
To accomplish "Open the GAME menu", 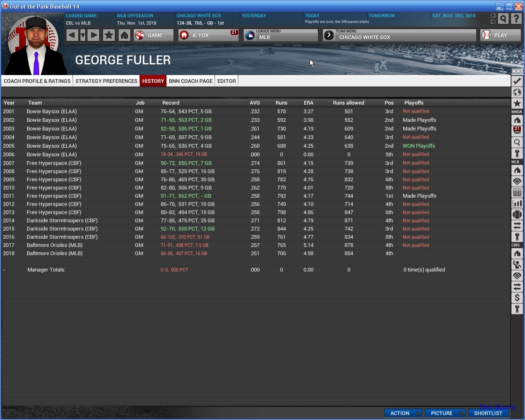I will coord(153,35).
